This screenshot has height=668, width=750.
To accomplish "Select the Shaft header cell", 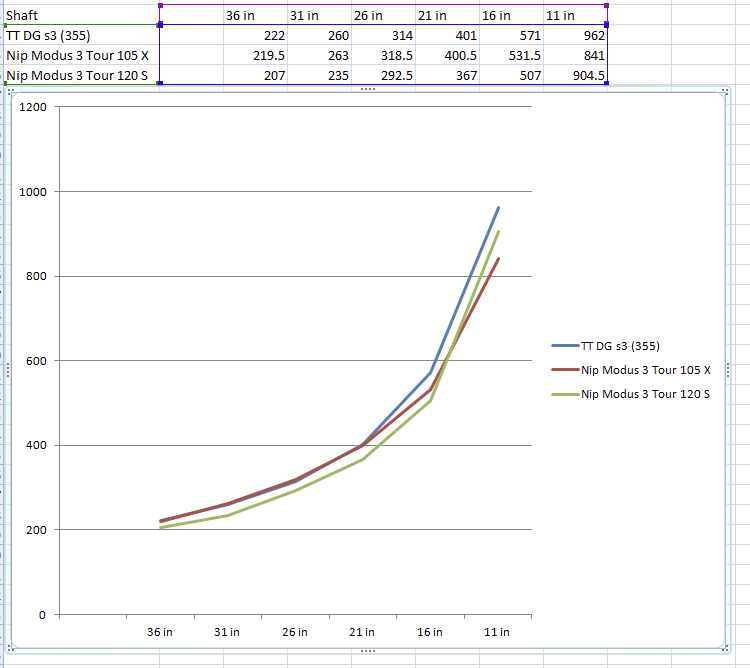I will click(x=81, y=15).
